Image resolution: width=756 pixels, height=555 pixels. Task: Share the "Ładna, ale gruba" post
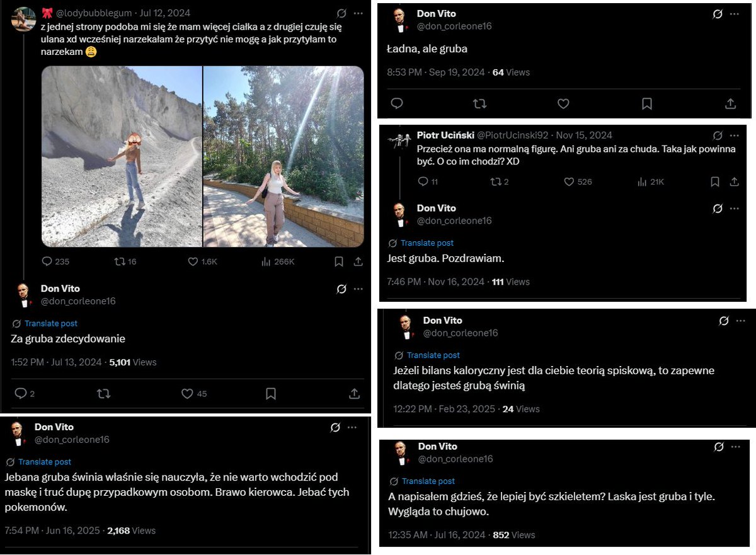pyautogui.click(x=730, y=103)
